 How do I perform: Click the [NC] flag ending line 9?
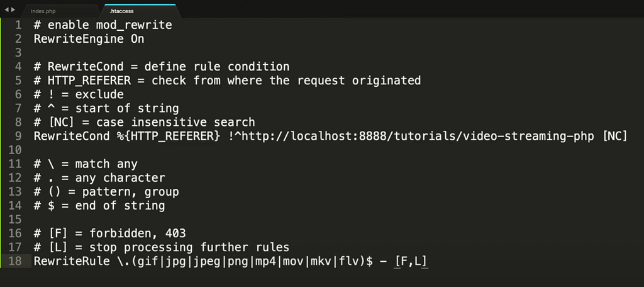(615, 136)
